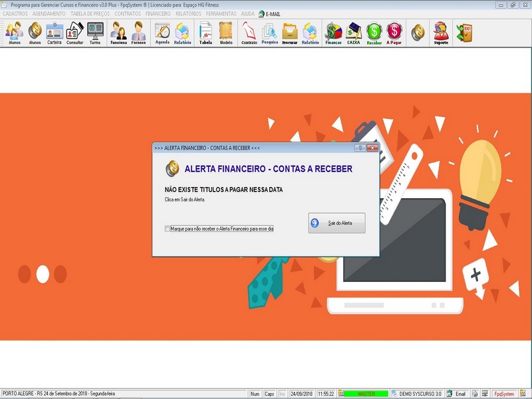This screenshot has width=532, height=399.
Task: Click the green Receber dollar icon
Action: click(374, 33)
